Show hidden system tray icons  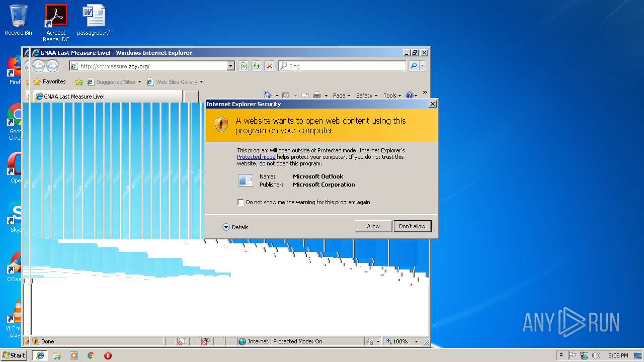tap(561, 355)
